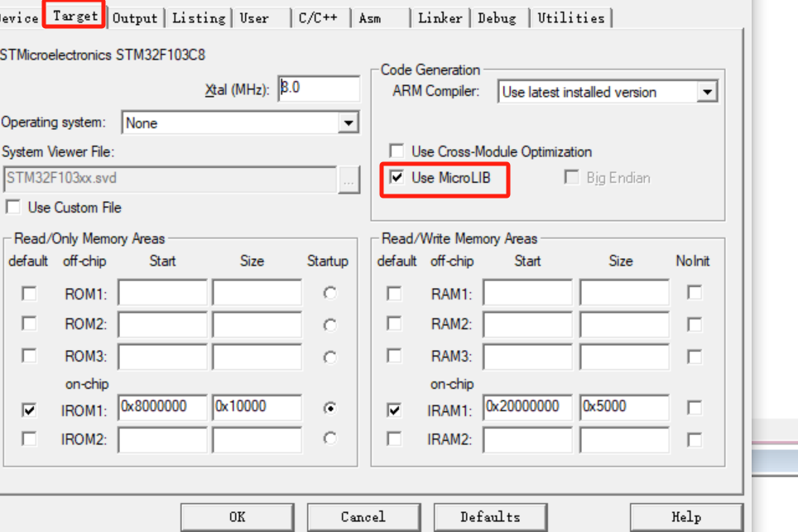Open Help for target options

coord(686,517)
